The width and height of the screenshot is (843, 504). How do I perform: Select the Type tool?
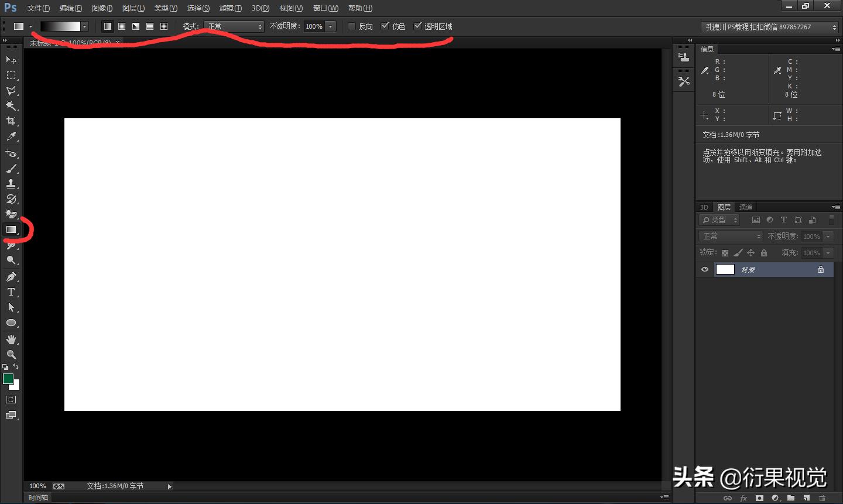point(11,292)
